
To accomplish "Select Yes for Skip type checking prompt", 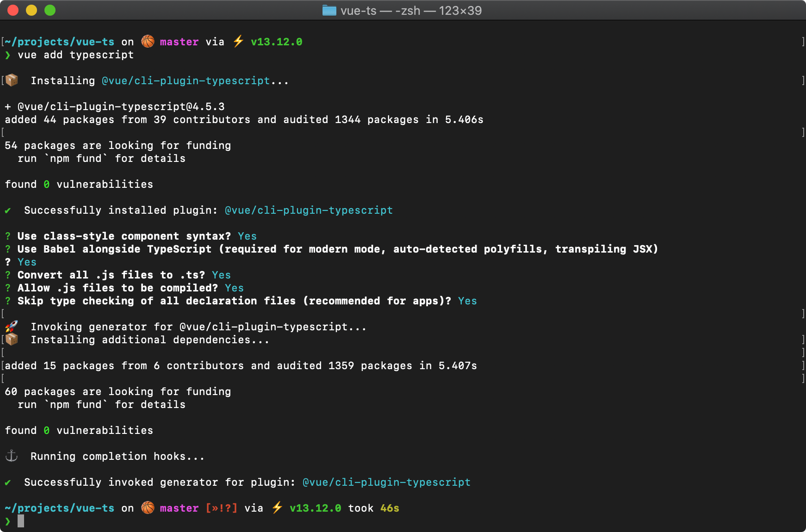I will click(x=467, y=301).
